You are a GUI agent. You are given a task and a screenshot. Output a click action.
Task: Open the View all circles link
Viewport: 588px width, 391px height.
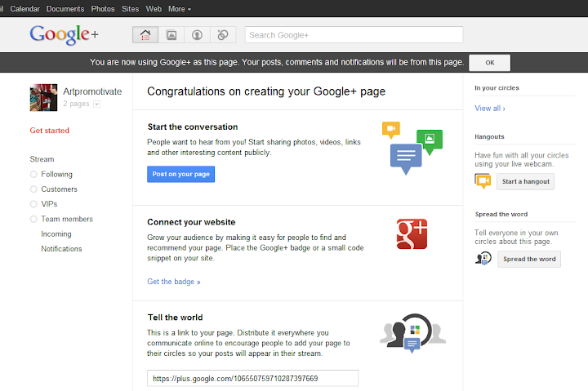490,109
